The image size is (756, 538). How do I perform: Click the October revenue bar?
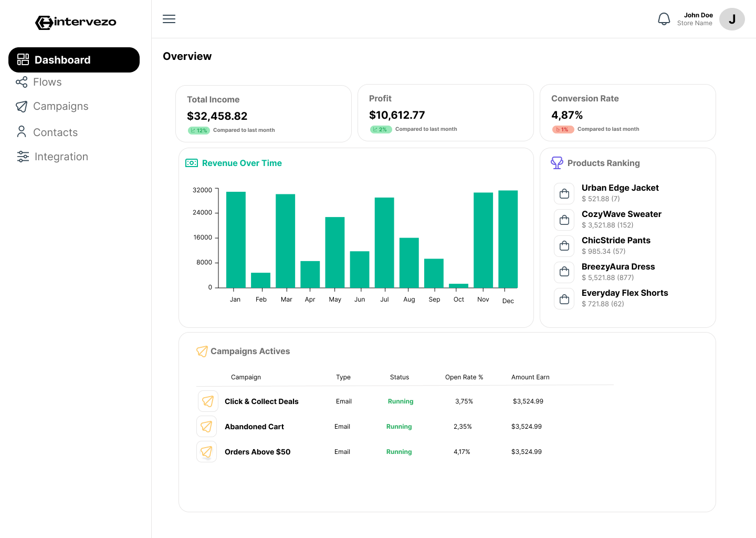(x=458, y=286)
